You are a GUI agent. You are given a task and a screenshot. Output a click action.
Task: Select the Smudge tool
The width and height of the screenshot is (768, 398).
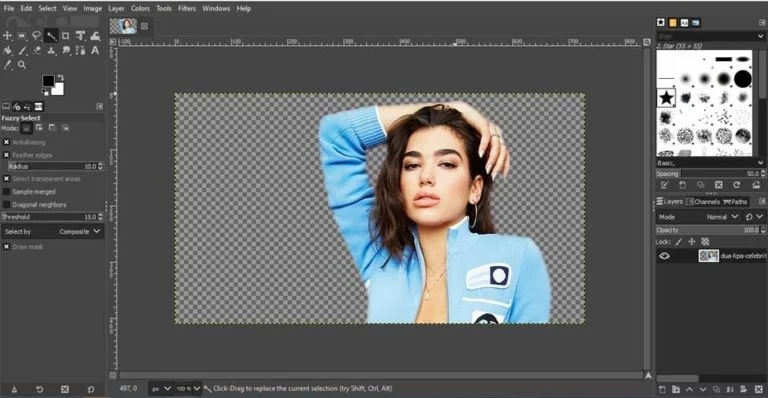[66, 50]
